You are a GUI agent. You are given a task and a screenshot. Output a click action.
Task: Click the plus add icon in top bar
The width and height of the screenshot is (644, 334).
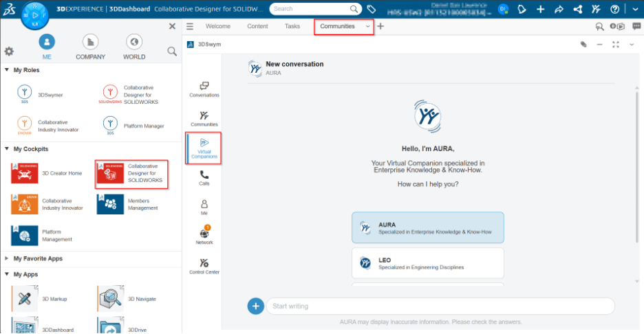pos(541,9)
